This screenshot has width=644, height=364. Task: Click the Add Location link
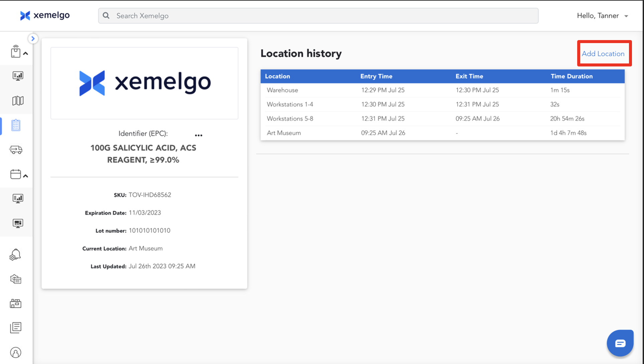tap(603, 54)
